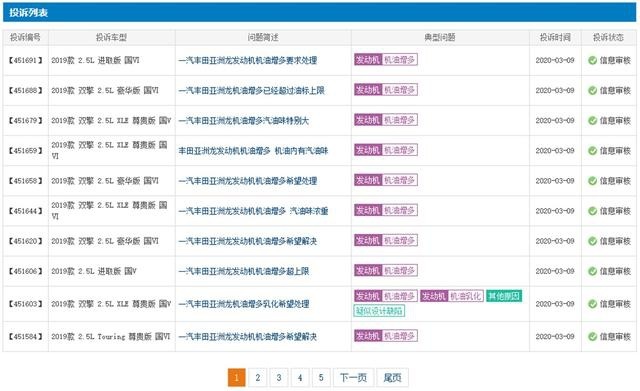Click the 2020-03-09 date in row 451691
The image size is (640, 391).
click(x=555, y=60)
